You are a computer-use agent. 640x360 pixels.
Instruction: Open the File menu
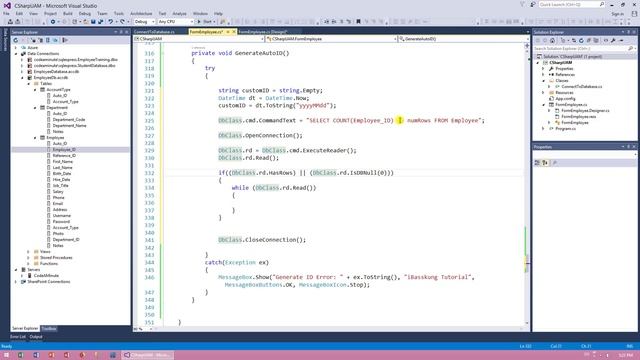tap(6, 13)
